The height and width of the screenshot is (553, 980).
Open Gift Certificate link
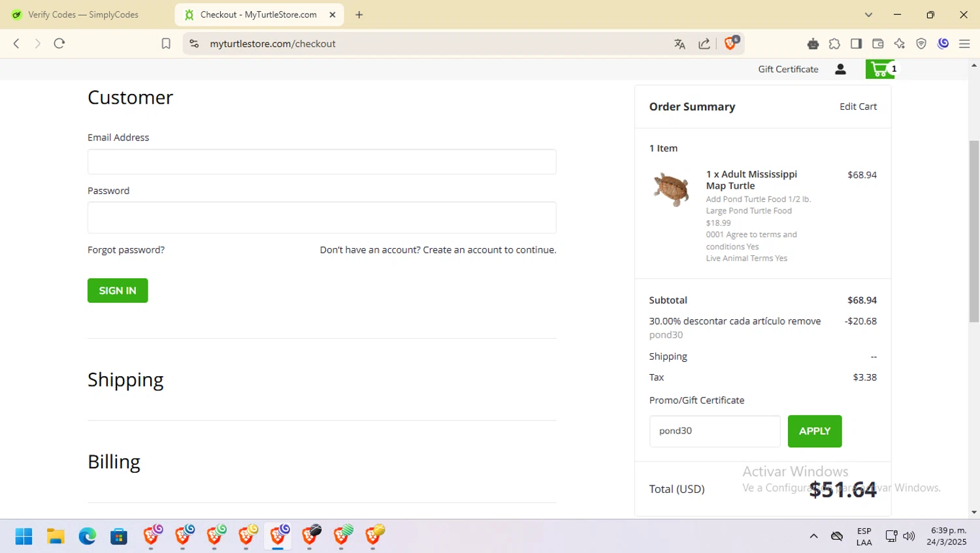(788, 69)
